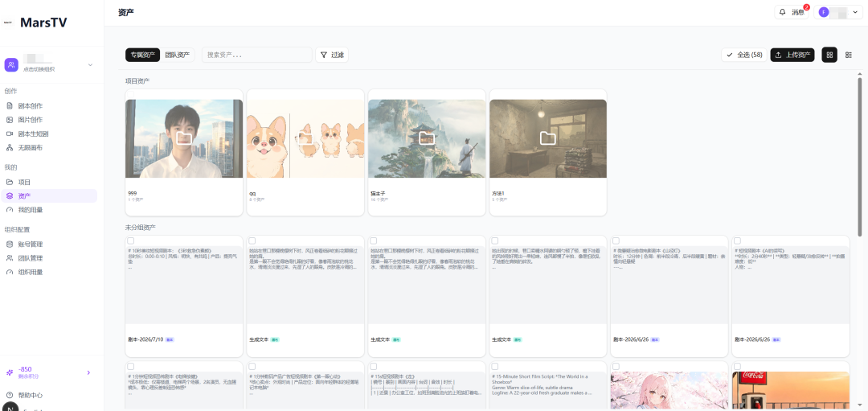Switch to grid view layout
Viewport: 868px width, 411px height.
point(829,55)
